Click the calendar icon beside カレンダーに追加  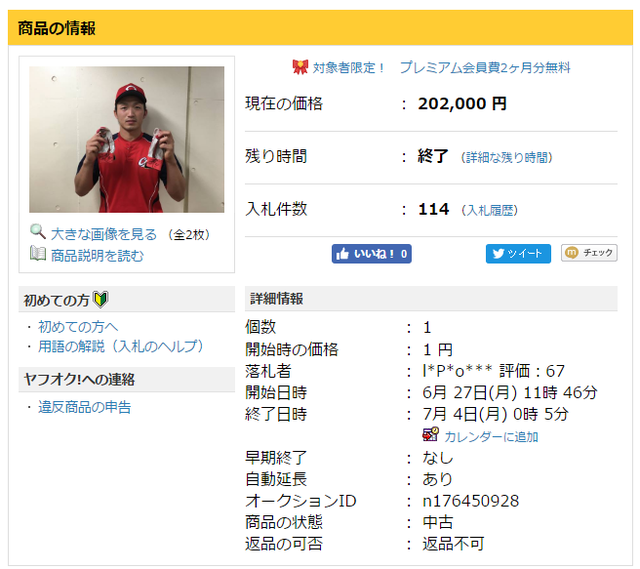pyautogui.click(x=430, y=434)
